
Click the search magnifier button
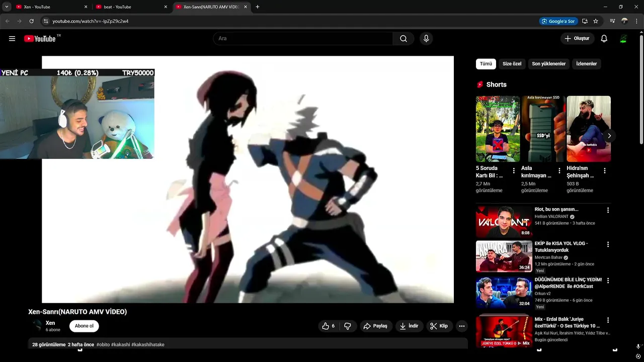[404, 39]
